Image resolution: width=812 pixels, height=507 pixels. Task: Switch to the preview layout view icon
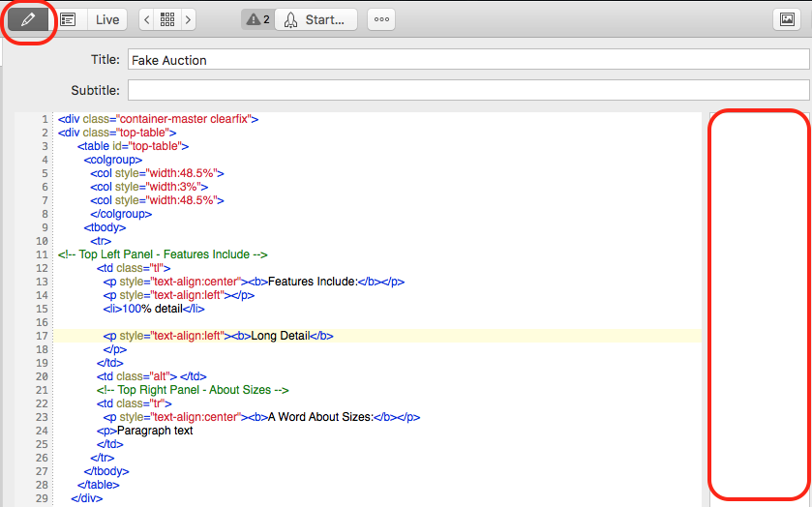(68, 19)
